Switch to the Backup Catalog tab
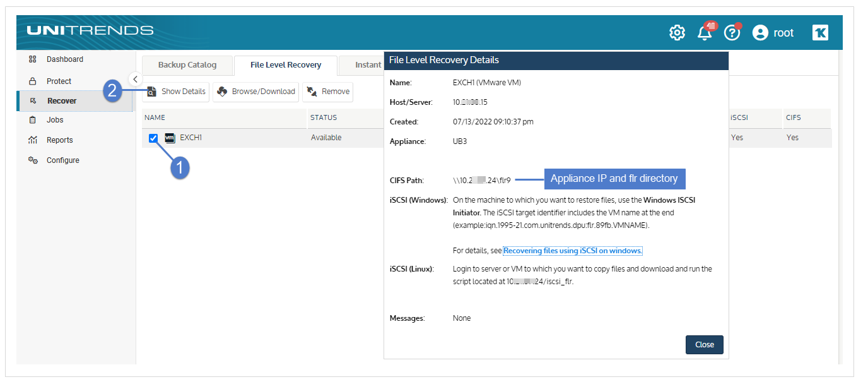 pyautogui.click(x=187, y=65)
